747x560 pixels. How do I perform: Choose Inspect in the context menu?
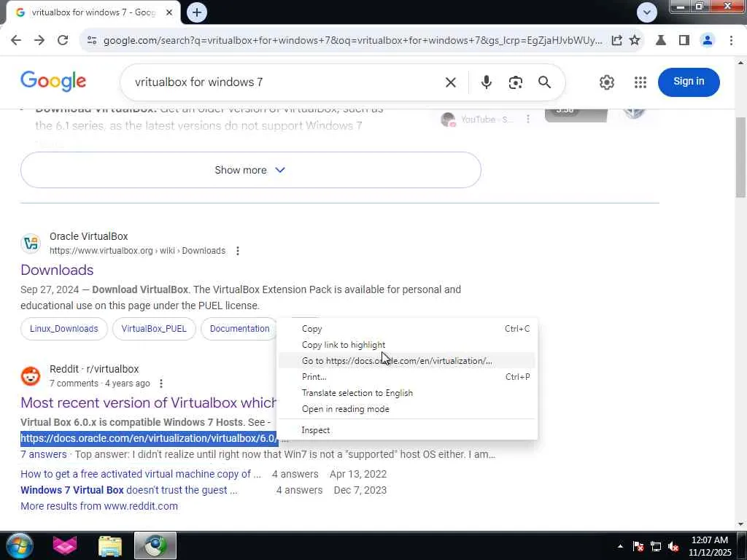pyautogui.click(x=407, y=430)
